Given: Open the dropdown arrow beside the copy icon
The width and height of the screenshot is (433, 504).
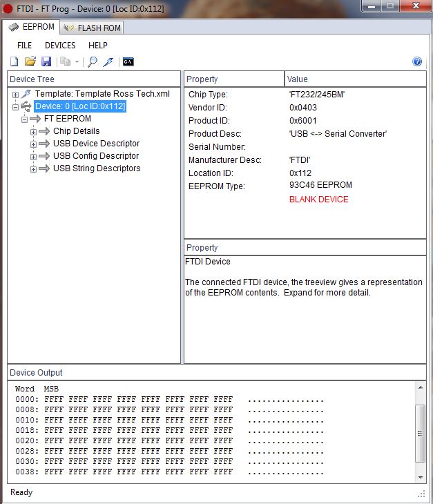Looking at the screenshot, I should pyautogui.click(x=77, y=61).
